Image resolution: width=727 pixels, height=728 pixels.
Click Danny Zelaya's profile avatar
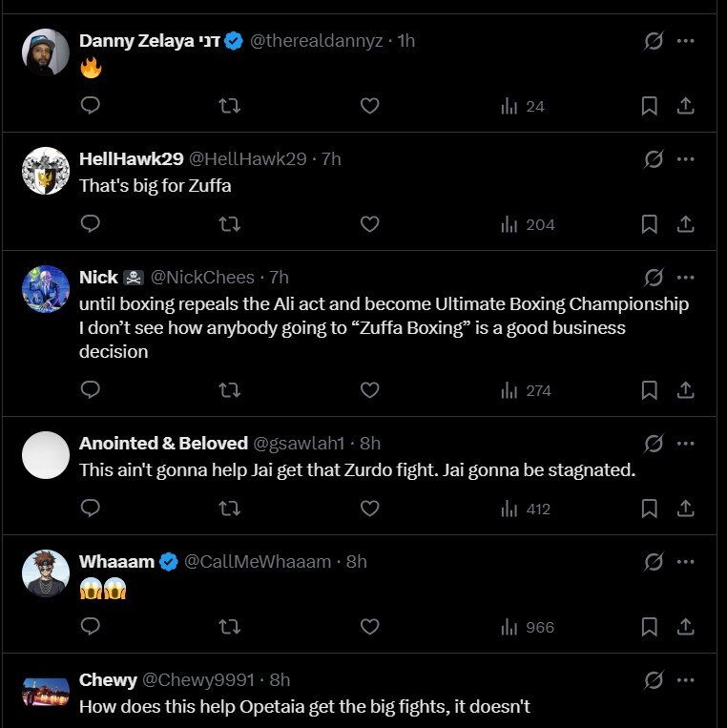pos(46,52)
